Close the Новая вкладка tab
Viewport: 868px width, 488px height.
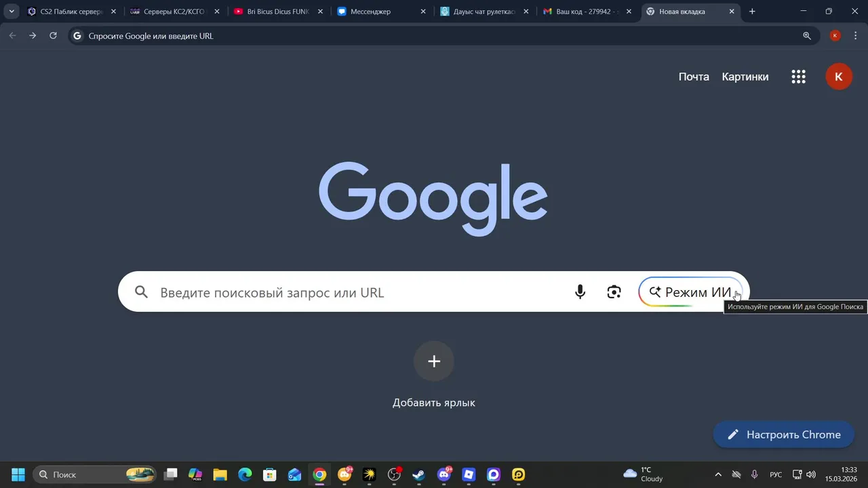pyautogui.click(x=732, y=12)
